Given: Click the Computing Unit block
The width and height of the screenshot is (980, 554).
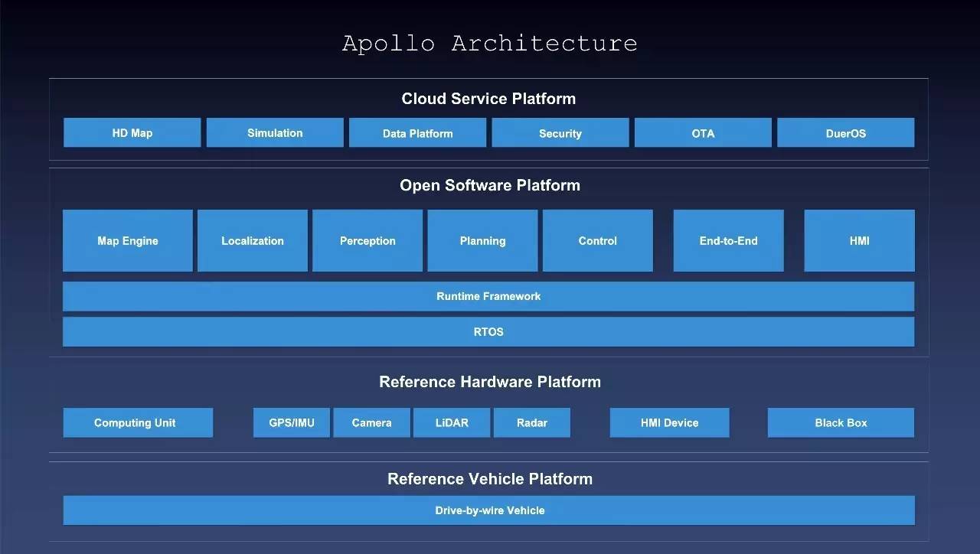Looking at the screenshot, I should [138, 422].
